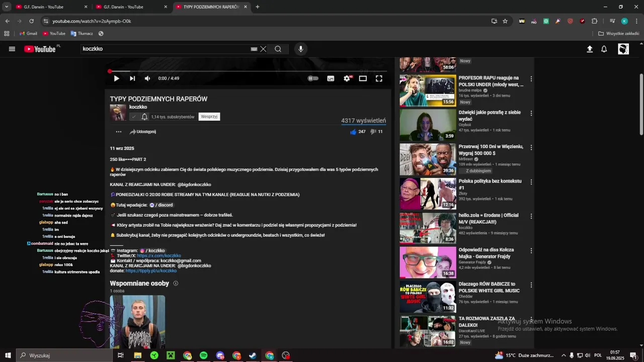Open the YouTube guide hamburger menu
This screenshot has width=644, height=362.
pyautogui.click(x=12, y=49)
